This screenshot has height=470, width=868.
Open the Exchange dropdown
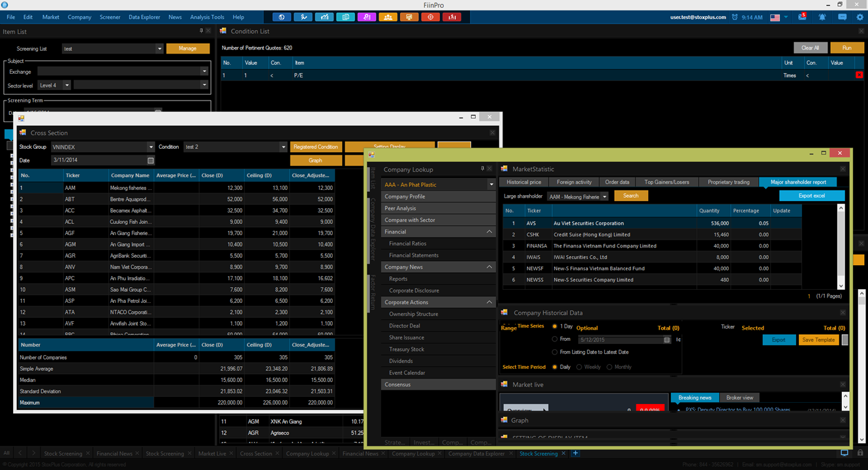204,71
